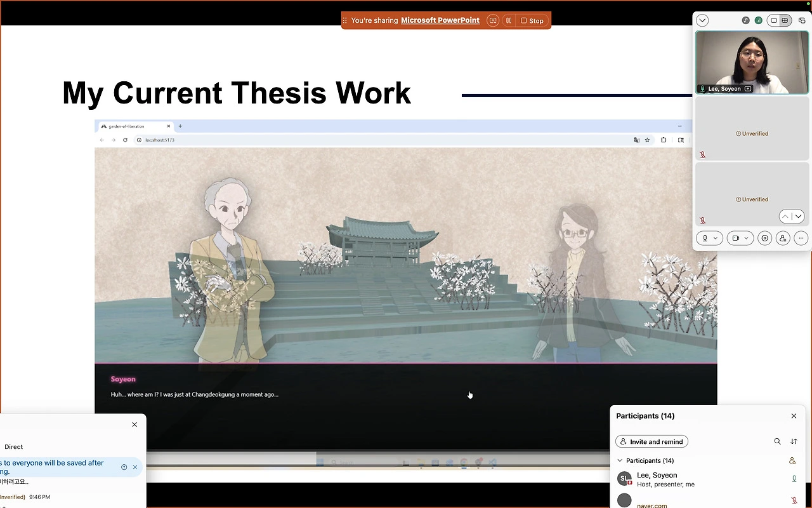Screen dimensions: 812x508
Task: Open share content options icon in sharing bar
Action: [x=493, y=20]
